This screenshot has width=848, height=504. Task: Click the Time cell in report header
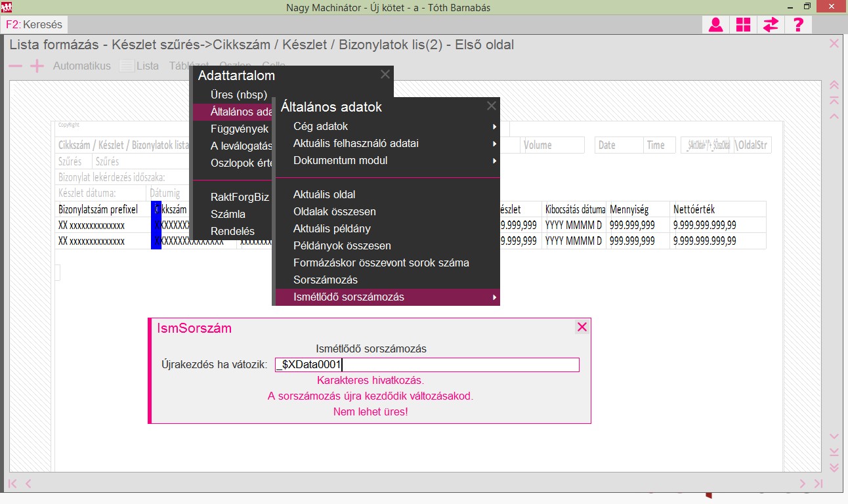tap(660, 145)
